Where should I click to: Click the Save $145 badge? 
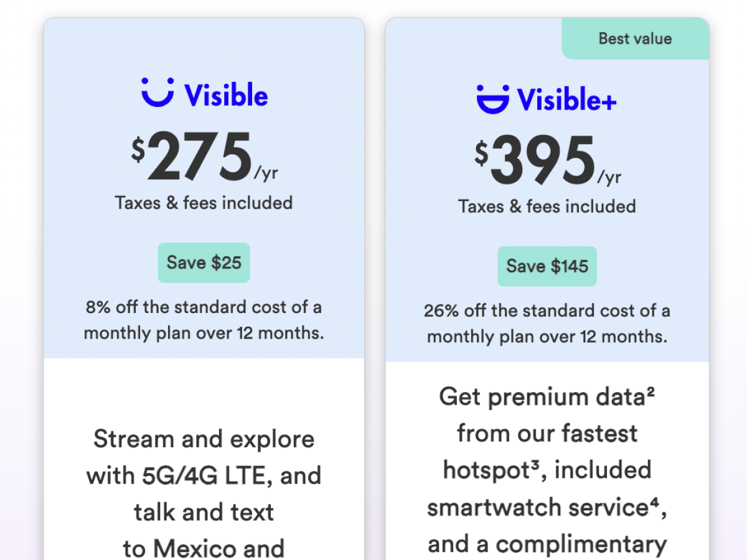547,266
